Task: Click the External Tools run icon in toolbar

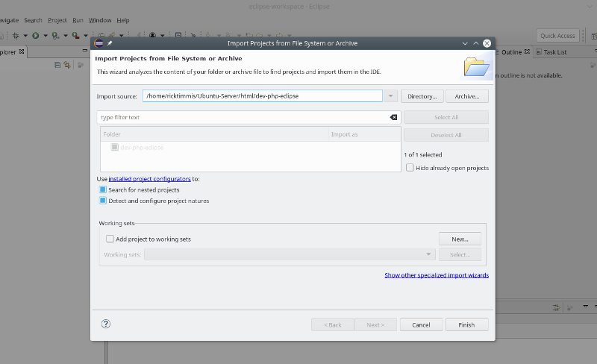Action: click(76, 35)
